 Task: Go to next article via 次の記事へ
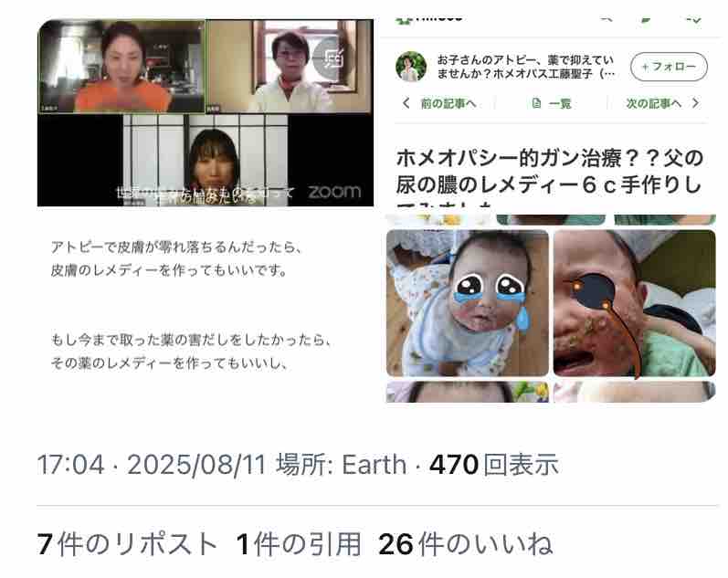click(654, 103)
